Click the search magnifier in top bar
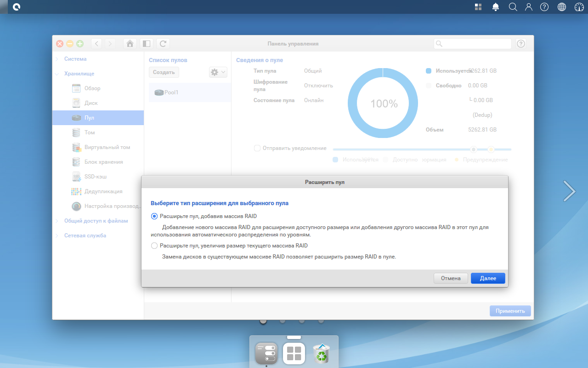Viewport: 588px width, 368px height. pyautogui.click(x=513, y=7)
